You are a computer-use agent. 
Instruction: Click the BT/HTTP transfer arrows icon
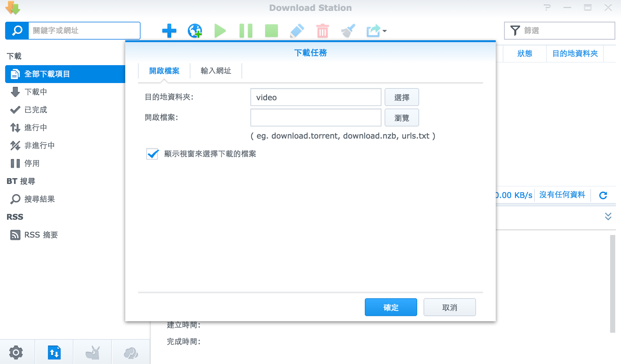coord(54,353)
